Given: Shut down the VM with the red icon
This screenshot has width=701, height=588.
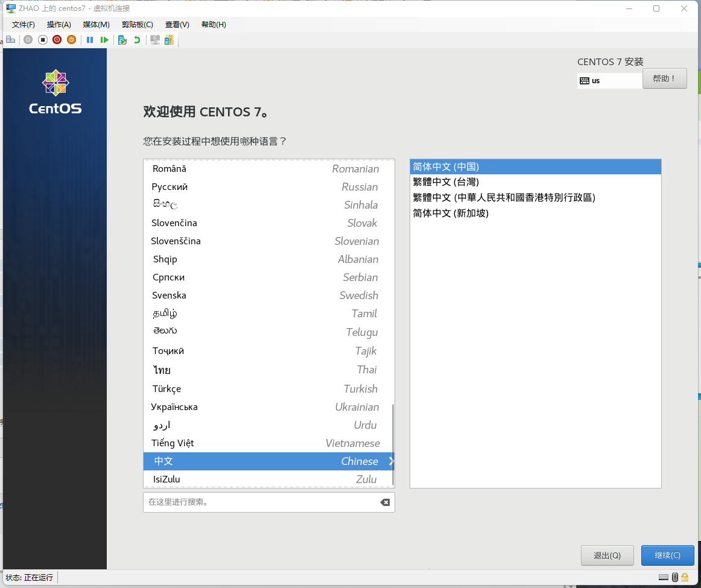Looking at the screenshot, I should [57, 40].
